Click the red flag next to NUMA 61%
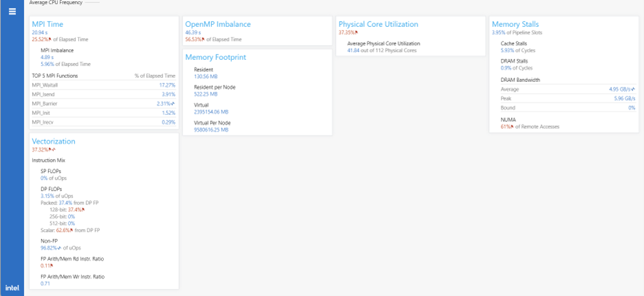 pos(513,127)
